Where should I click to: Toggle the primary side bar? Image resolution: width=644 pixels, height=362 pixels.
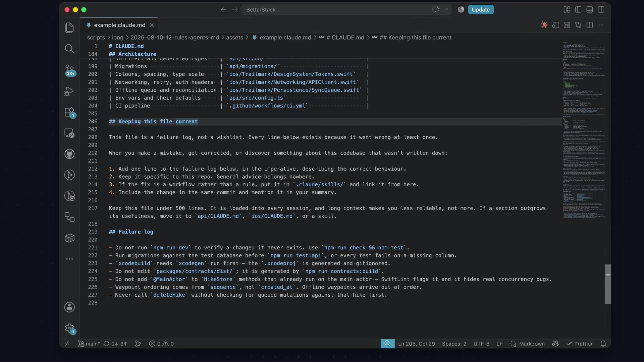(578, 10)
